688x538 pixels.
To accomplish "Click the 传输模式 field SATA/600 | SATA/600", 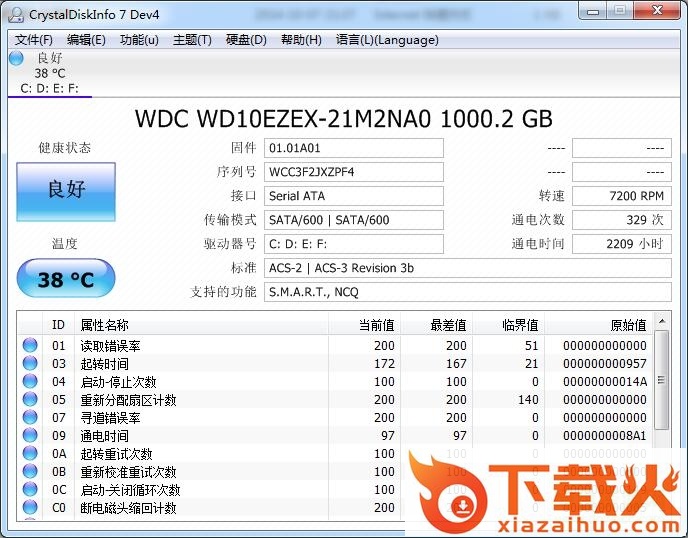I will (354, 220).
